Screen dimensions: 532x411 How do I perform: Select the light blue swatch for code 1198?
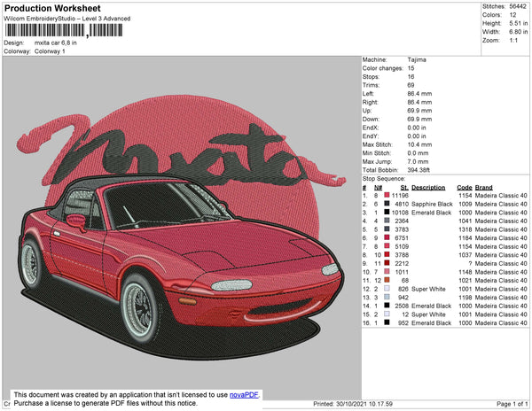tap(387, 297)
